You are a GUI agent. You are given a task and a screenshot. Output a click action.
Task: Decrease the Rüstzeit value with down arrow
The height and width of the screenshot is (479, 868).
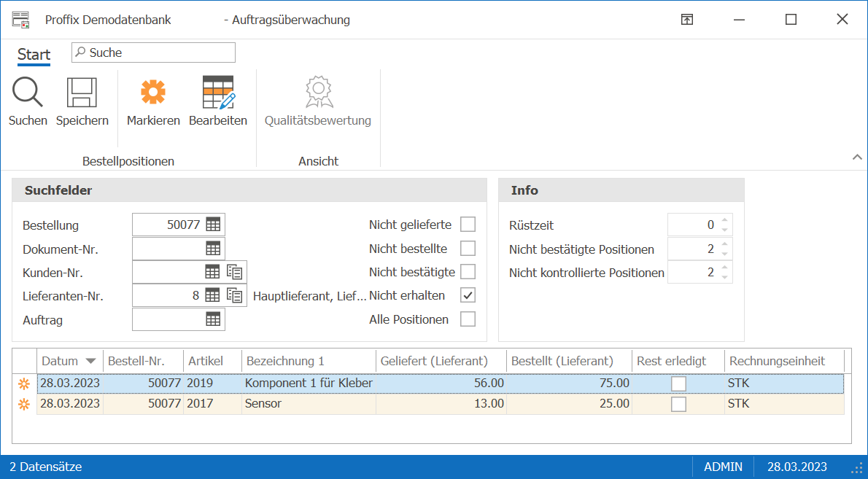coord(724,230)
